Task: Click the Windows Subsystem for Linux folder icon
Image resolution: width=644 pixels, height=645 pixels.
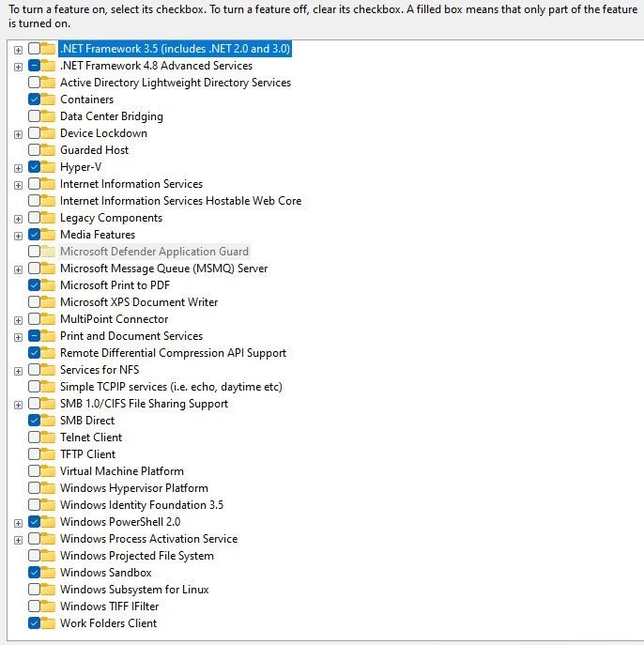Action: 48,589
